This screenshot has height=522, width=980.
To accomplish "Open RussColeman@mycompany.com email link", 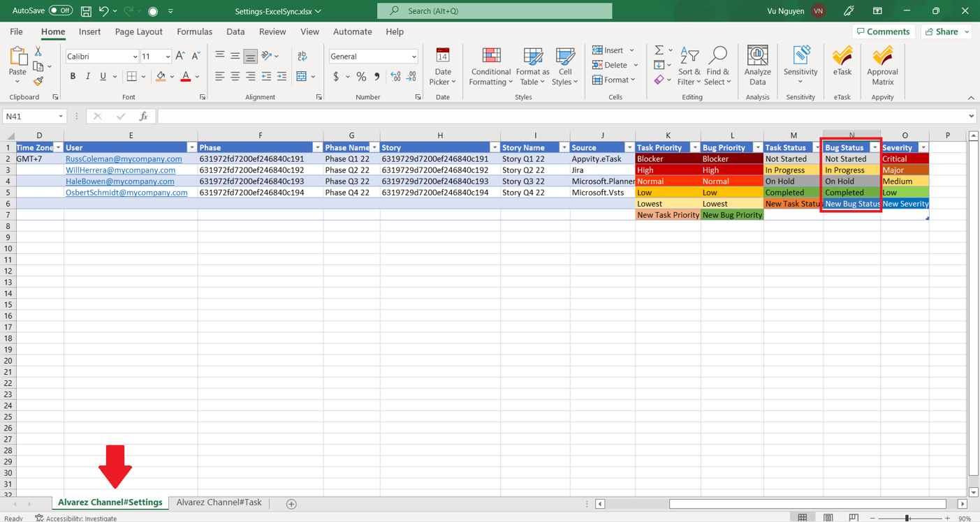I will point(124,159).
